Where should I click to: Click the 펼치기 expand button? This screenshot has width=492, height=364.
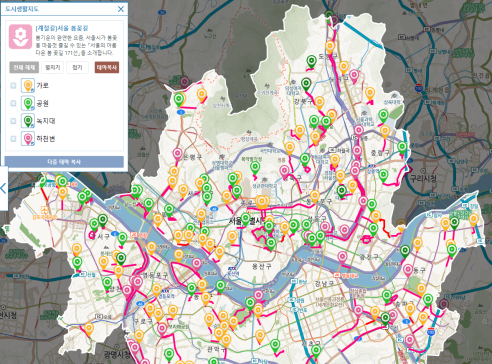[x=52, y=68]
